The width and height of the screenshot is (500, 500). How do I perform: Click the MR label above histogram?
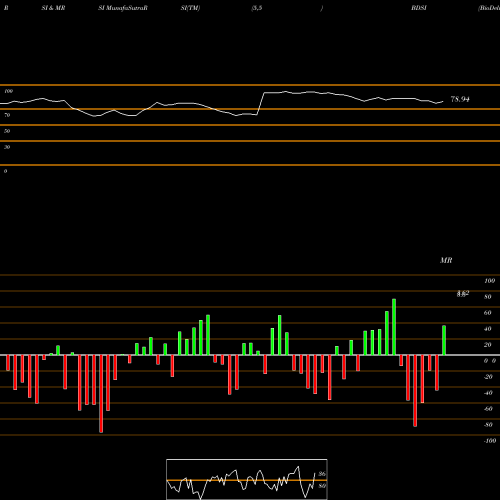(446, 260)
